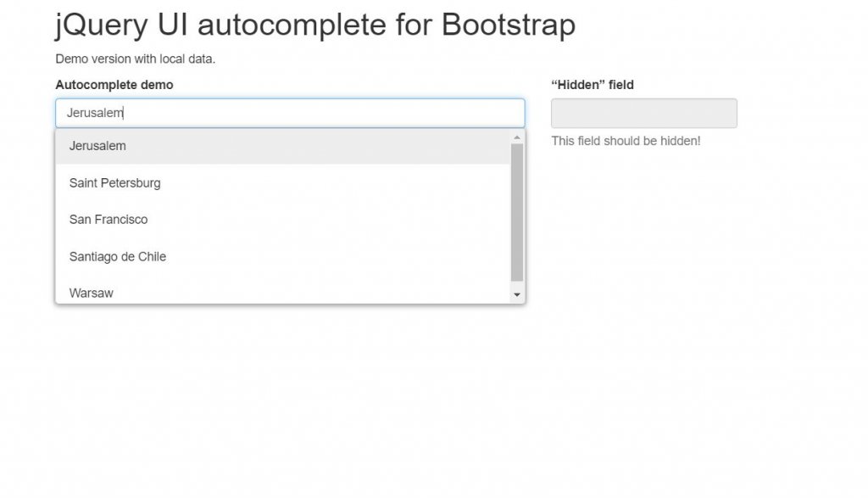Click the page title "jQuery UI autocomplete for Bootstrap"
The image size is (868, 498).
coord(314,25)
